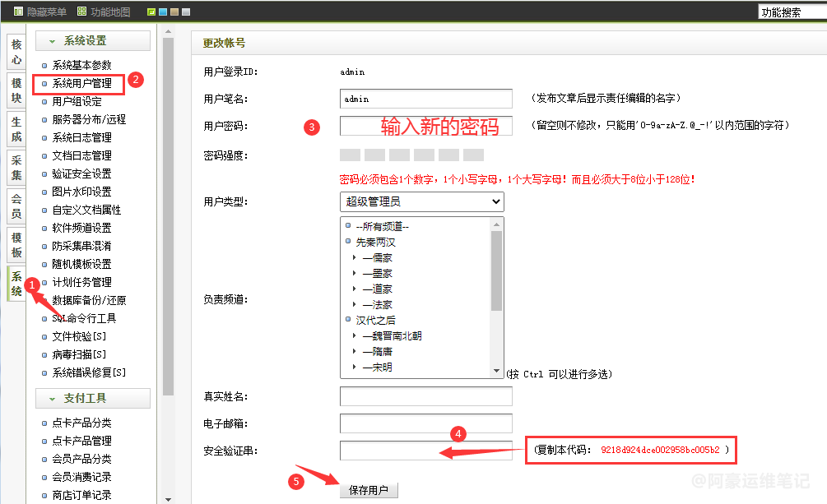
Task: Click the bullet icon beside 点卡产品分类
Action: [44, 423]
